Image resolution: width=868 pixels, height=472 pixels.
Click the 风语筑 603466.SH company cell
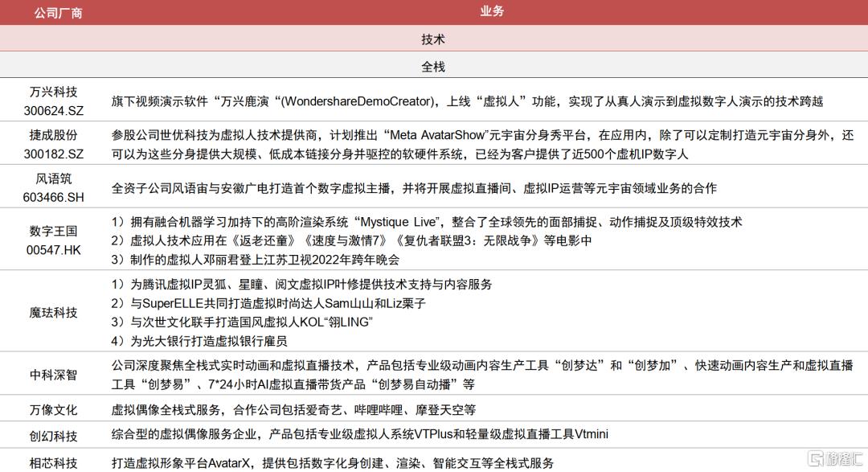pos(54,188)
